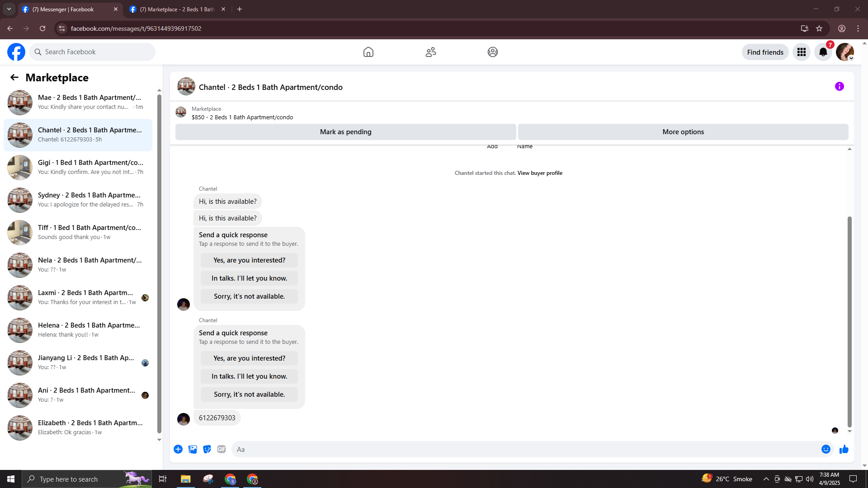Send second 'Yes, are you interested?' response
This screenshot has width=868, height=488.
250,358
